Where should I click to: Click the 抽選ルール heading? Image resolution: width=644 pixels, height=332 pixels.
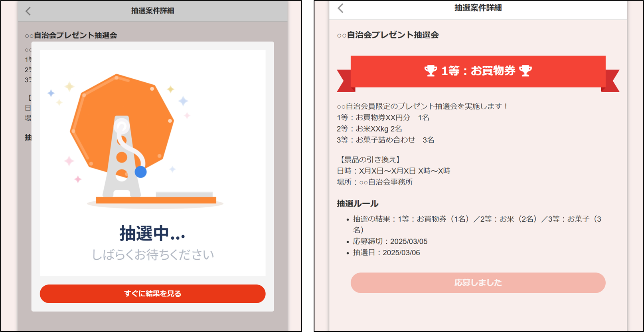pos(358,204)
